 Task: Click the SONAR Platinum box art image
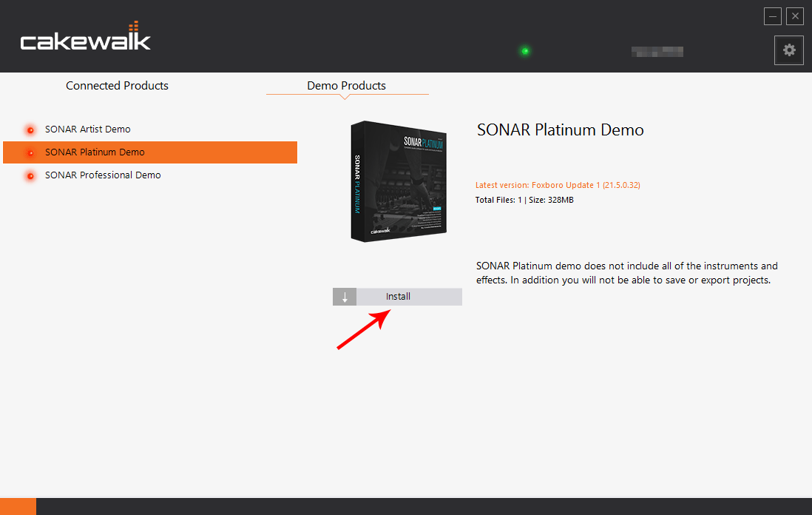[x=398, y=181]
